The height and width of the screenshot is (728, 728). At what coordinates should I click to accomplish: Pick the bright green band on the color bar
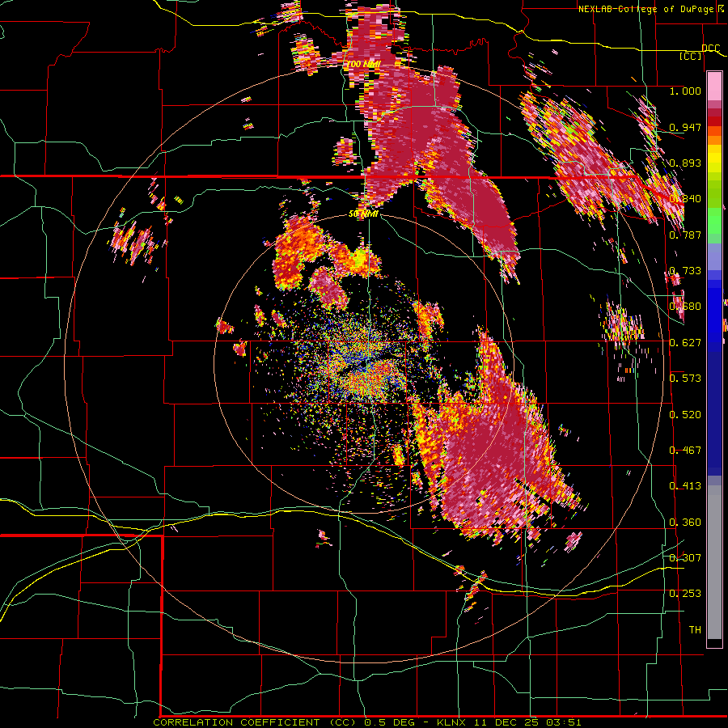(x=714, y=221)
